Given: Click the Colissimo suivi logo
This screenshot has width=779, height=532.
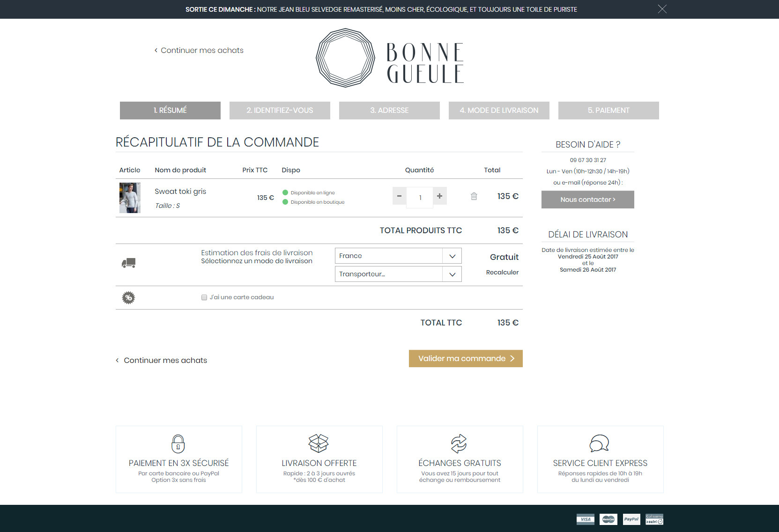Looking at the screenshot, I should click(654, 519).
